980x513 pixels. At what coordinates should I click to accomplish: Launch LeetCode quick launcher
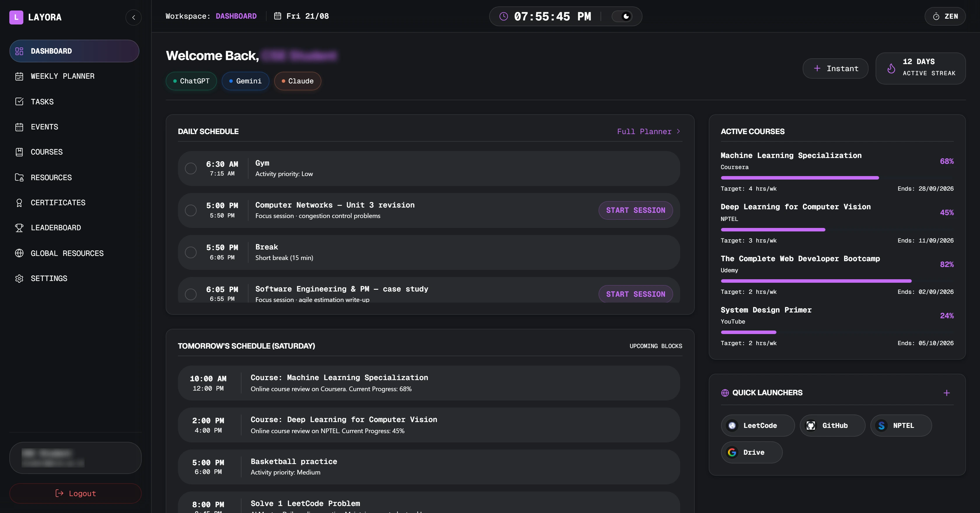(x=757, y=426)
